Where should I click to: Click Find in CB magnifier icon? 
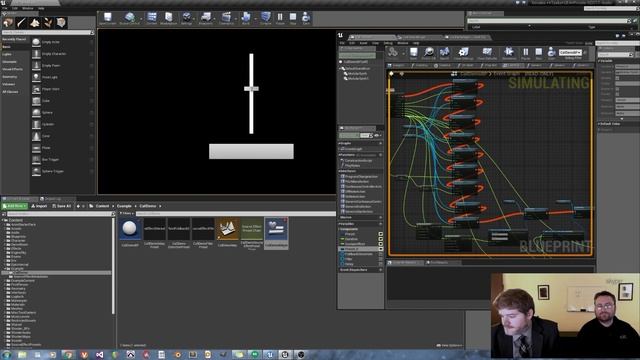point(429,53)
